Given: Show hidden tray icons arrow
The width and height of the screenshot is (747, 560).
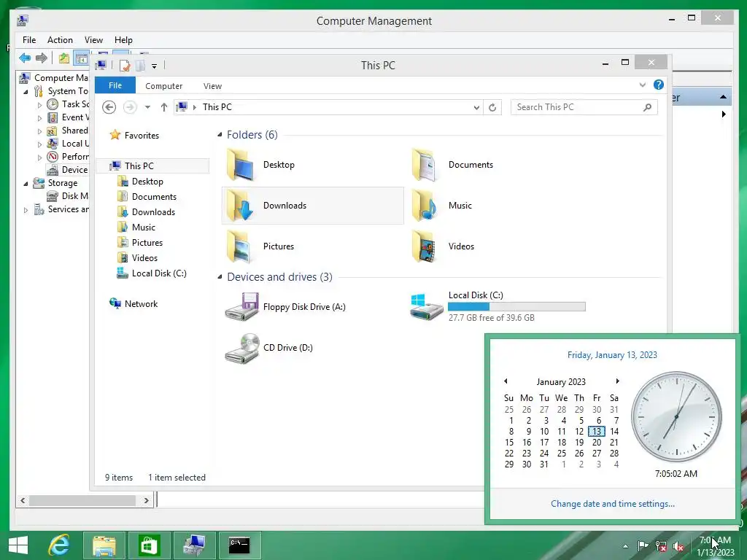Looking at the screenshot, I should (x=625, y=546).
